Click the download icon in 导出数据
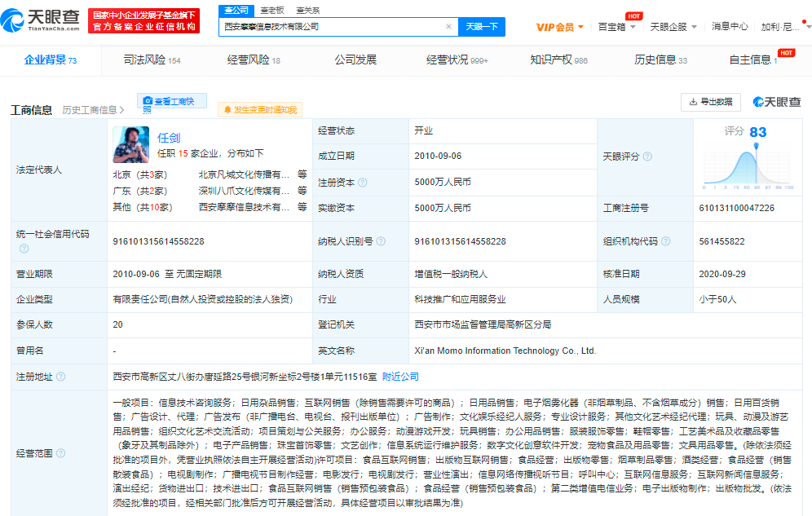The width and height of the screenshot is (812, 516). (x=693, y=101)
